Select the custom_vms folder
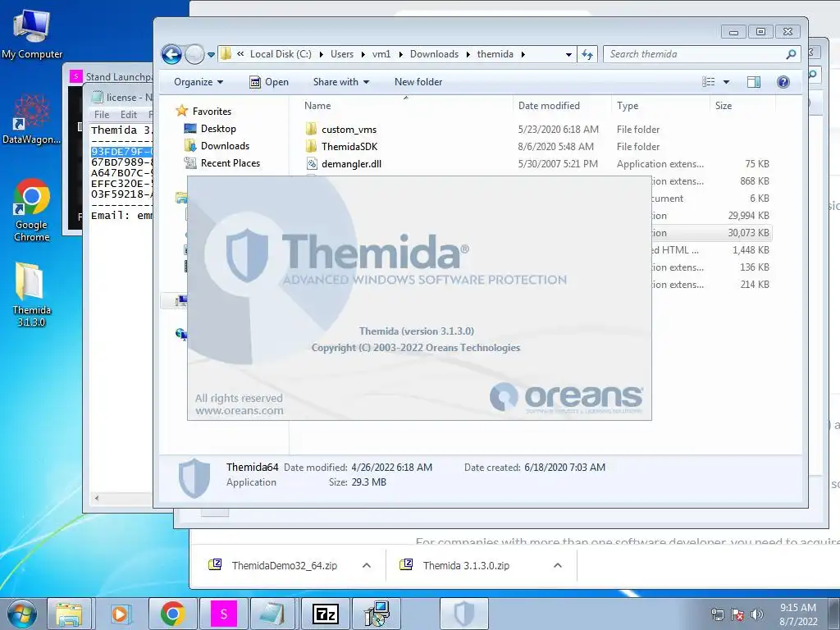Screen dimensions: 840x630 point(349,130)
